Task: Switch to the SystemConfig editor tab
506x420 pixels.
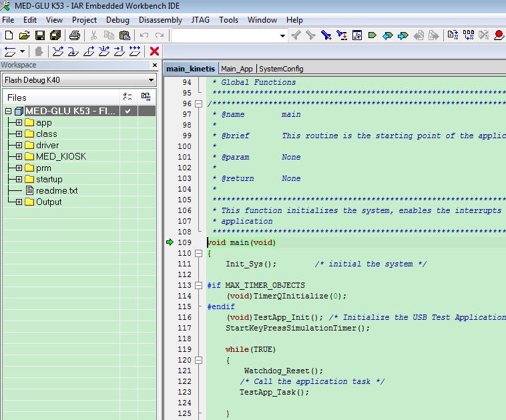Action: tap(281, 69)
